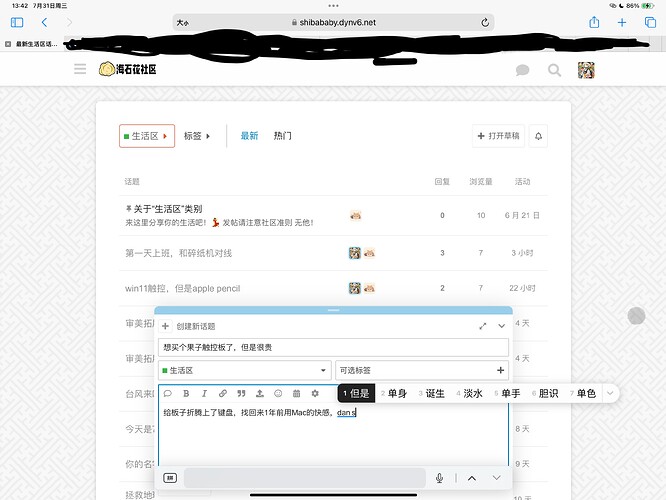Insert date using calendar icon
Screen dimensions: 666x500
296,393
